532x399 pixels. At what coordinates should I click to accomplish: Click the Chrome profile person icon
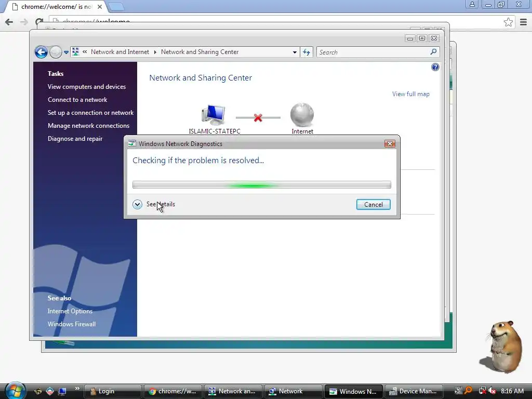pos(472,4)
